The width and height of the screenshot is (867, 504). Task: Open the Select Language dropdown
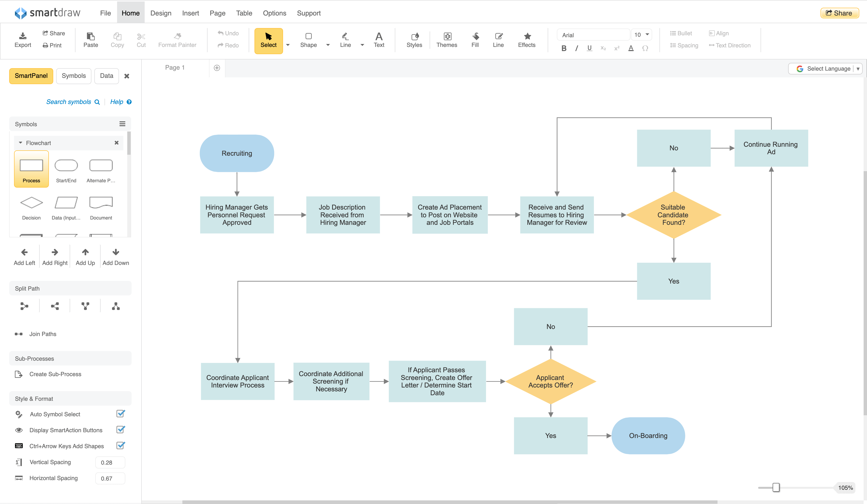(825, 69)
